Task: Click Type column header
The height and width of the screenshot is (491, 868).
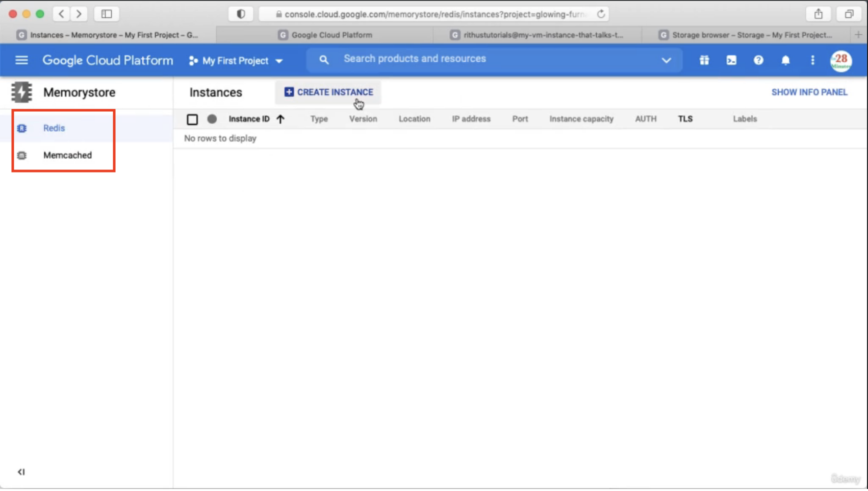Action: pos(319,119)
